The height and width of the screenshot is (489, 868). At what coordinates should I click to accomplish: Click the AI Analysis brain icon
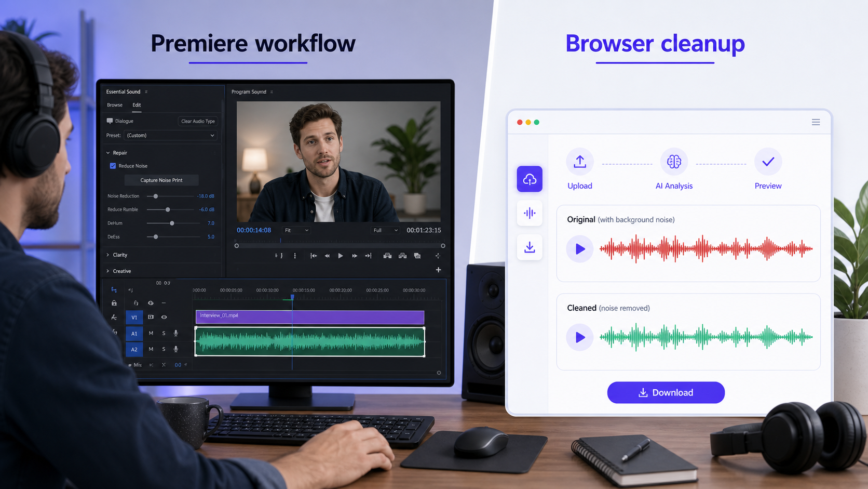[x=674, y=162]
